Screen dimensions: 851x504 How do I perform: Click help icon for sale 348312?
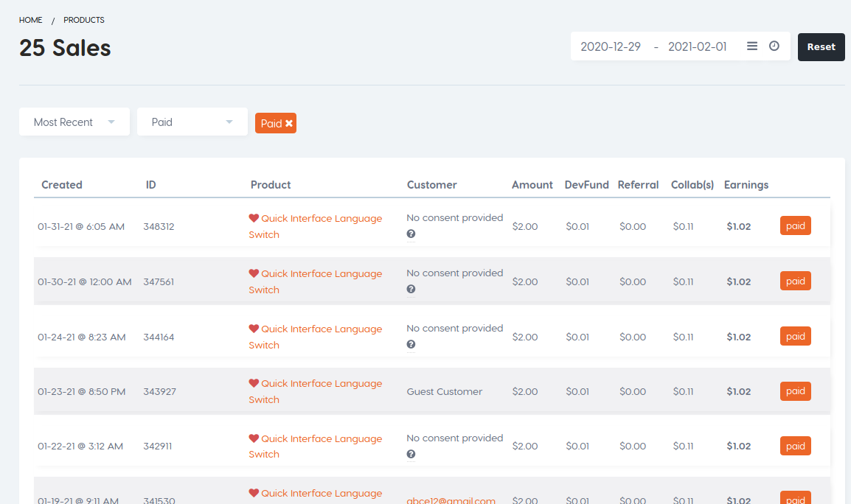411,234
